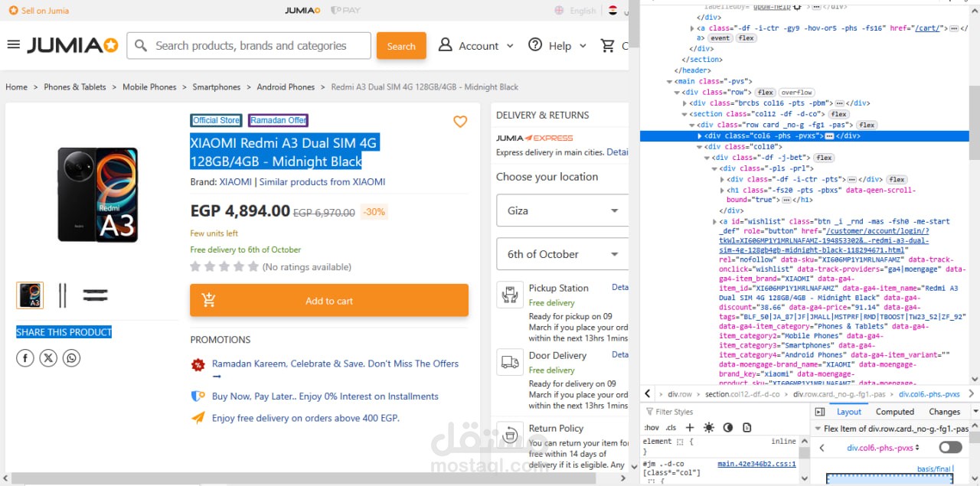Open the hamburger menu next to Jumia logo

coord(13,45)
